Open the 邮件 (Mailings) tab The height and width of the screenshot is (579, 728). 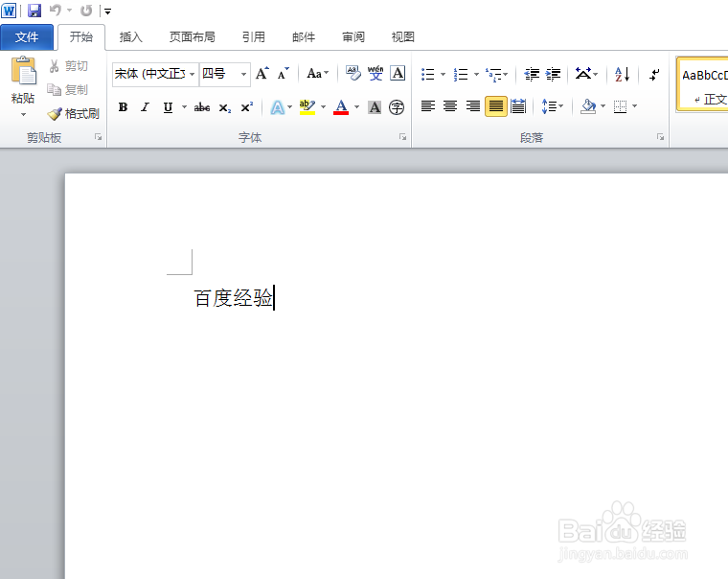tap(304, 37)
